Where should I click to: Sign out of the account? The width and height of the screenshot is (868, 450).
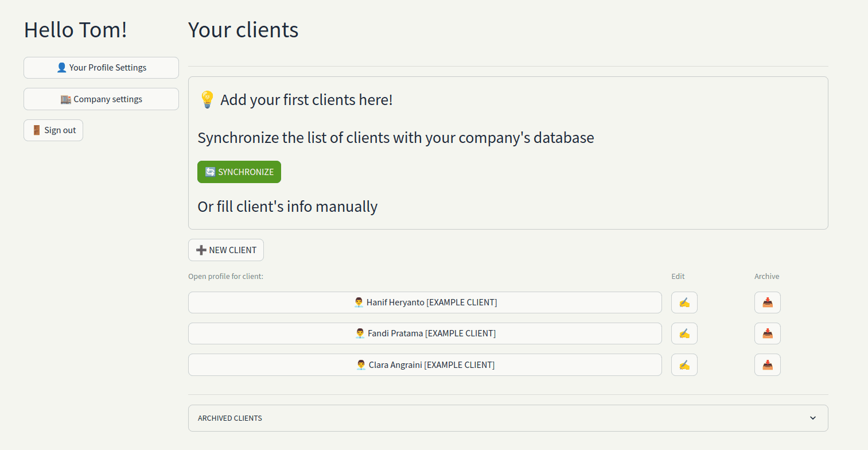point(53,130)
